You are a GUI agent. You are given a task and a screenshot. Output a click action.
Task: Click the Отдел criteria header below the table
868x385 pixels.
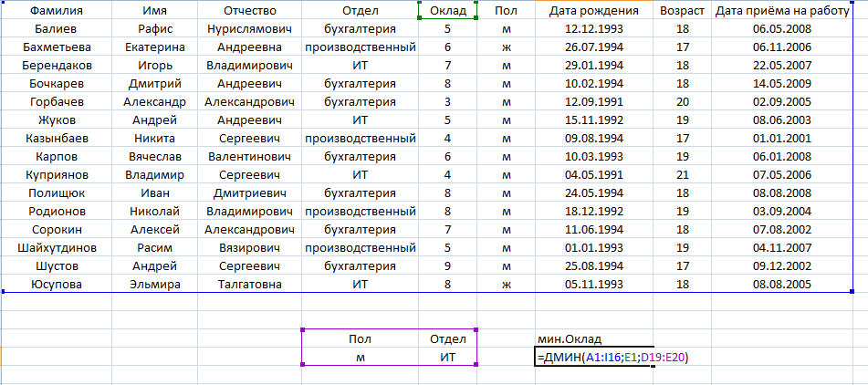point(447,338)
